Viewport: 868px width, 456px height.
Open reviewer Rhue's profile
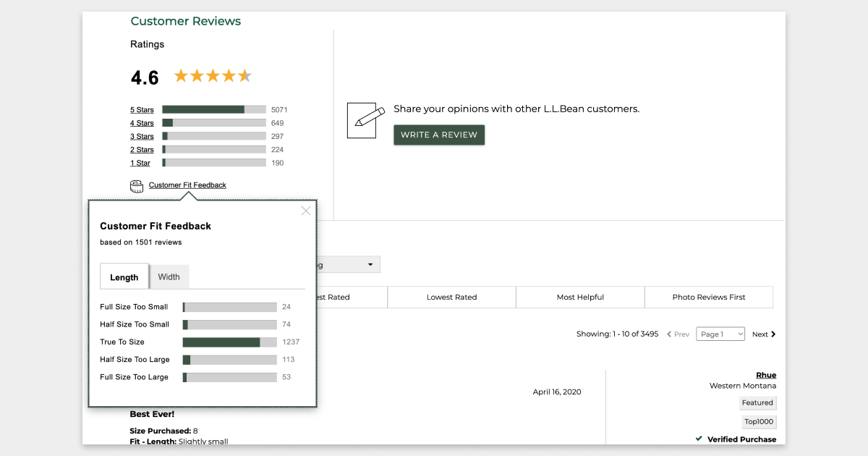pos(765,375)
